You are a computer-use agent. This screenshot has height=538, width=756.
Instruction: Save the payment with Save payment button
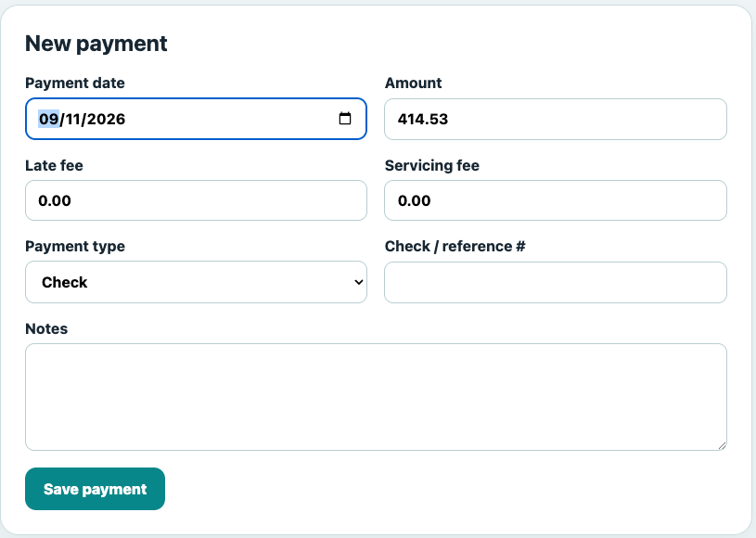click(95, 489)
